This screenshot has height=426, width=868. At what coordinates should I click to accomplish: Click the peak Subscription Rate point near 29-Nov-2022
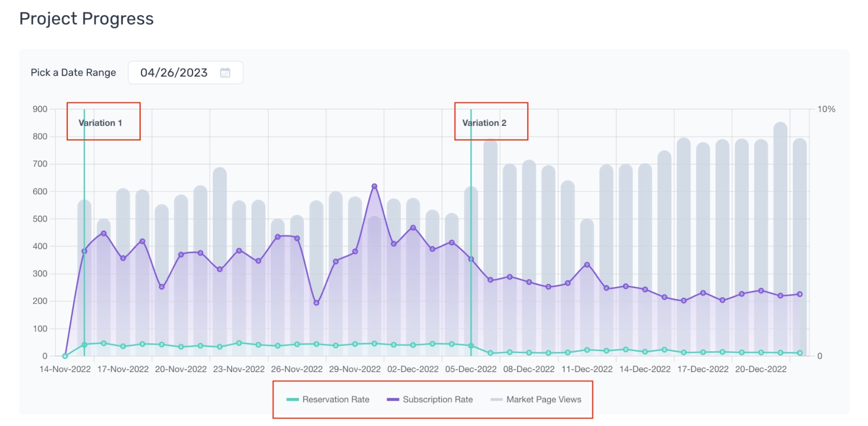point(374,185)
